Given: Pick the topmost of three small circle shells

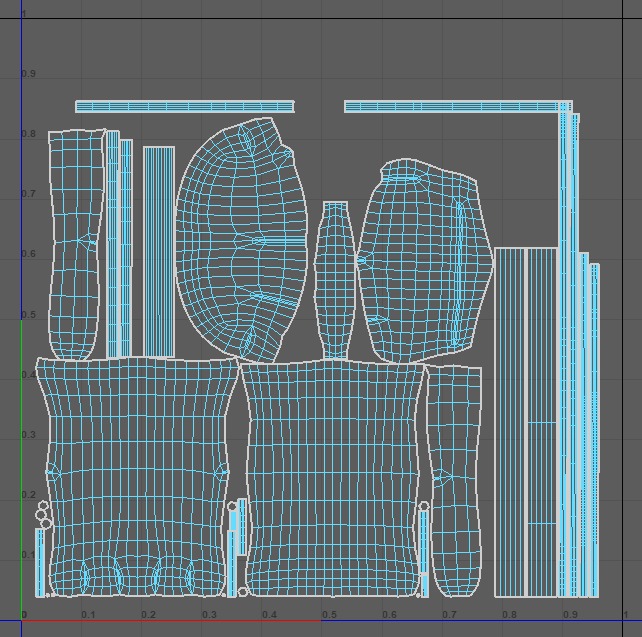Looking at the screenshot, I should click(44, 505).
